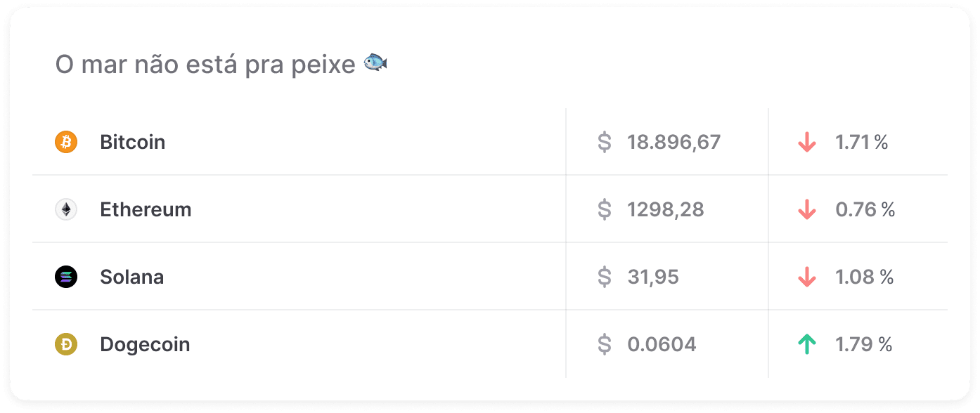Click the dollar symbol next to Dogecoin's price

pos(603,344)
